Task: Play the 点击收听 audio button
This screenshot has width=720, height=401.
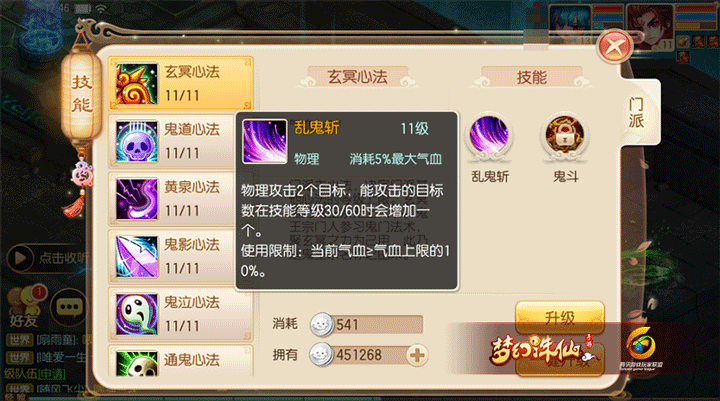Action: point(20,258)
